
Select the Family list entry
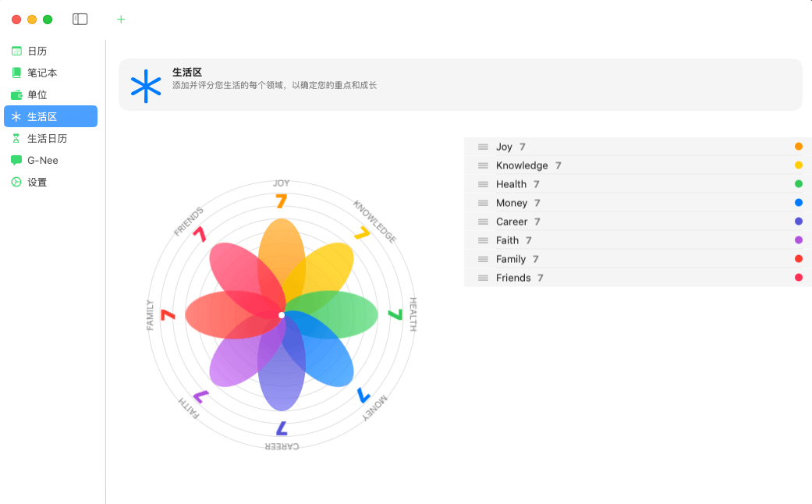coord(511,259)
